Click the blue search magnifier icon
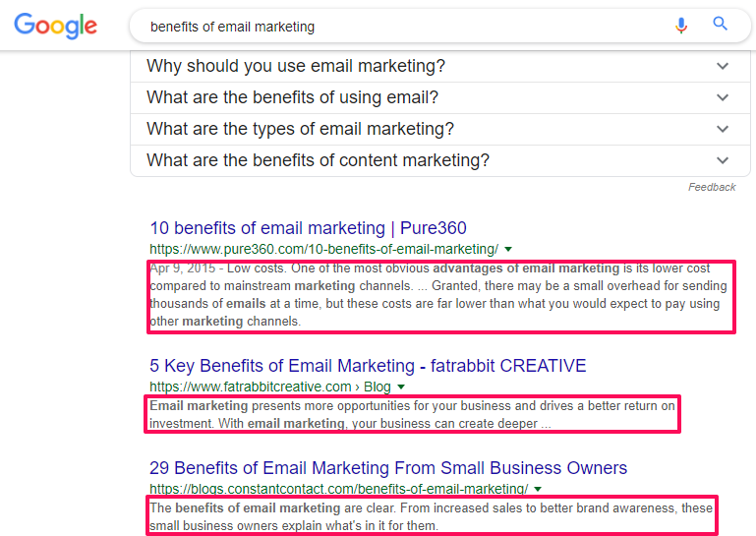 pyautogui.click(x=721, y=25)
